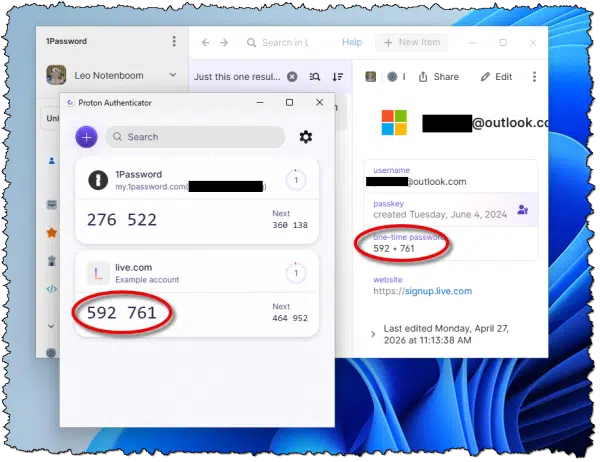Maximize the Proton Authenticator window
600x462 pixels.
click(x=290, y=103)
